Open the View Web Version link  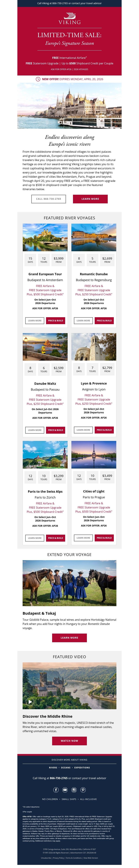pyautogui.click(x=91, y=858)
